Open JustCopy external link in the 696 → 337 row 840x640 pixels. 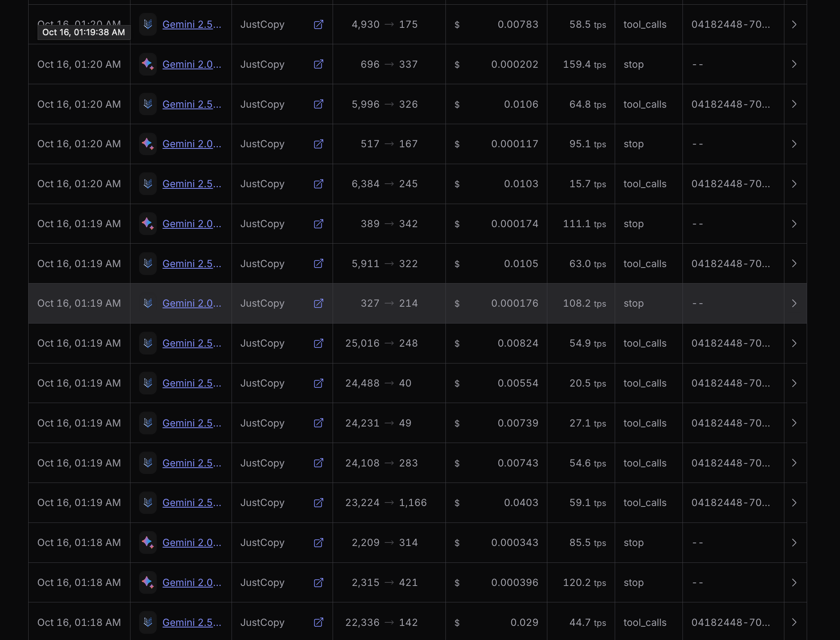(319, 64)
